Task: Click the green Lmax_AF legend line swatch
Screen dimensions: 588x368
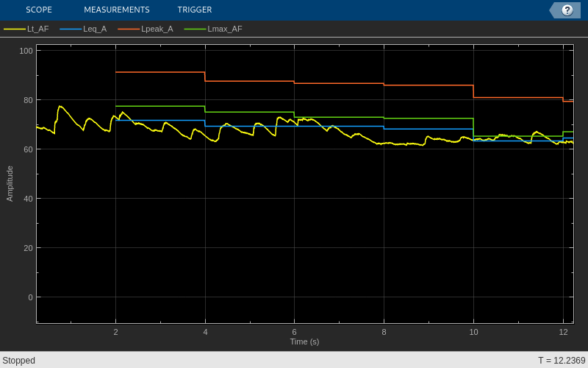Action: [x=195, y=29]
